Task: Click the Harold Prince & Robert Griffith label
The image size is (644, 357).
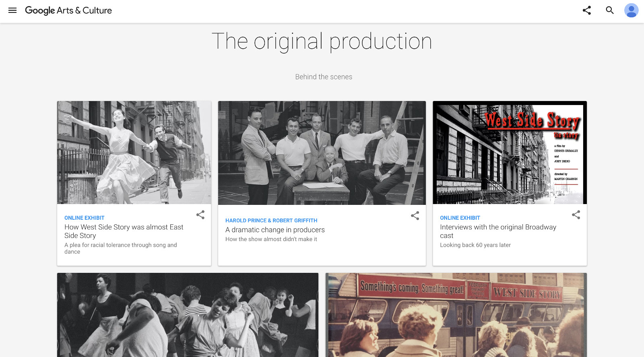Action: tap(271, 221)
